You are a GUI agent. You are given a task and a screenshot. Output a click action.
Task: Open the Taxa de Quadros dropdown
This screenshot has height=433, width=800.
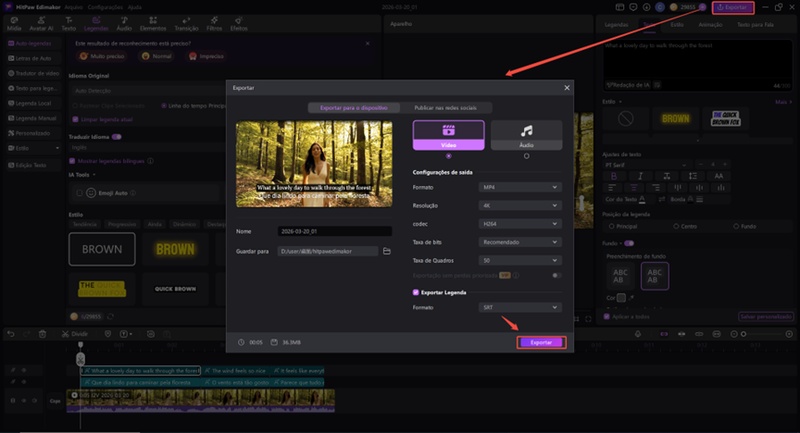point(520,261)
